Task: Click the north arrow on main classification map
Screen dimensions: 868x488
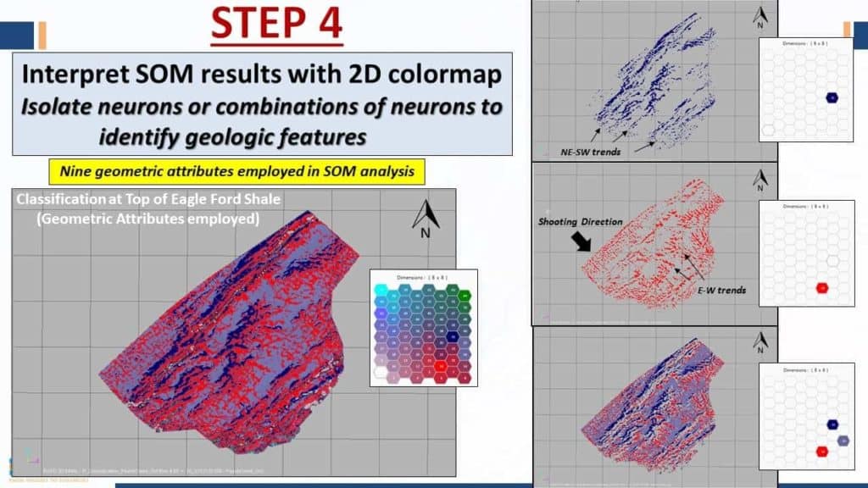Action: [x=426, y=219]
